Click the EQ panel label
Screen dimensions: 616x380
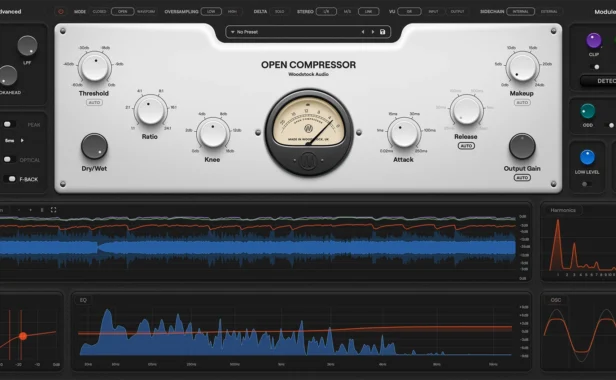point(83,300)
